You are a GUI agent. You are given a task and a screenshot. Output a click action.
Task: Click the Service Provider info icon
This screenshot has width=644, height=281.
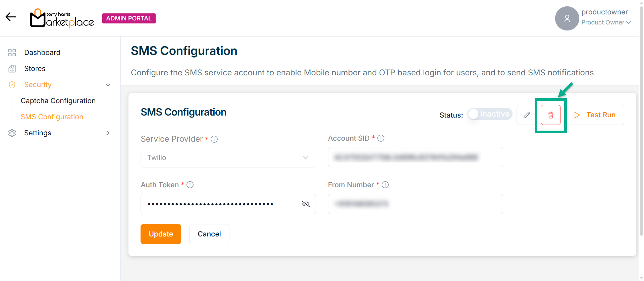point(214,139)
